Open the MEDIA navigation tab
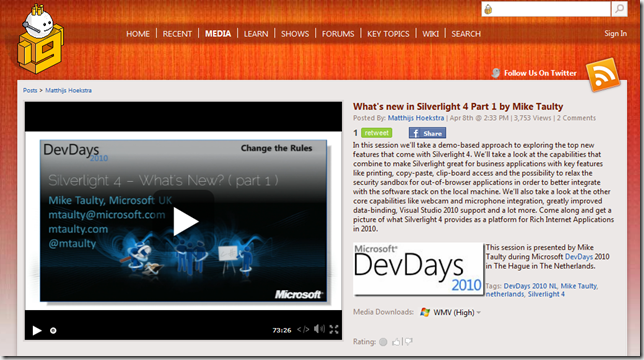The height and width of the screenshot is (360, 644). click(218, 34)
